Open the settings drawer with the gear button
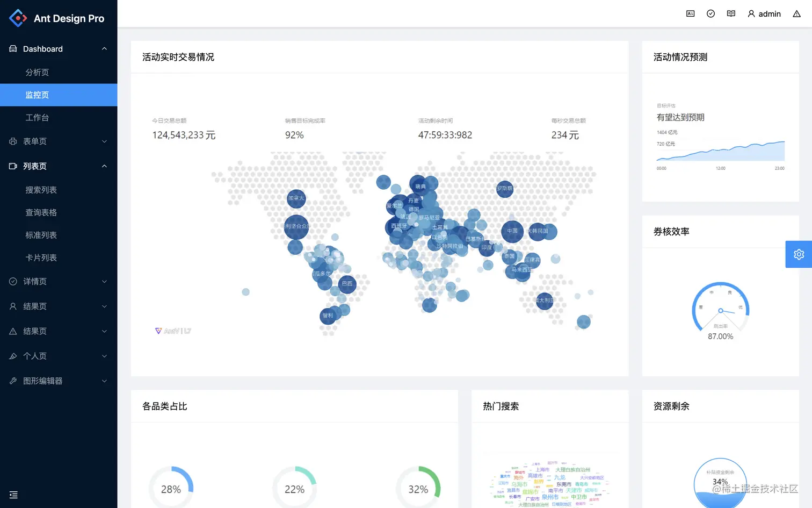The image size is (812, 508). [799, 254]
